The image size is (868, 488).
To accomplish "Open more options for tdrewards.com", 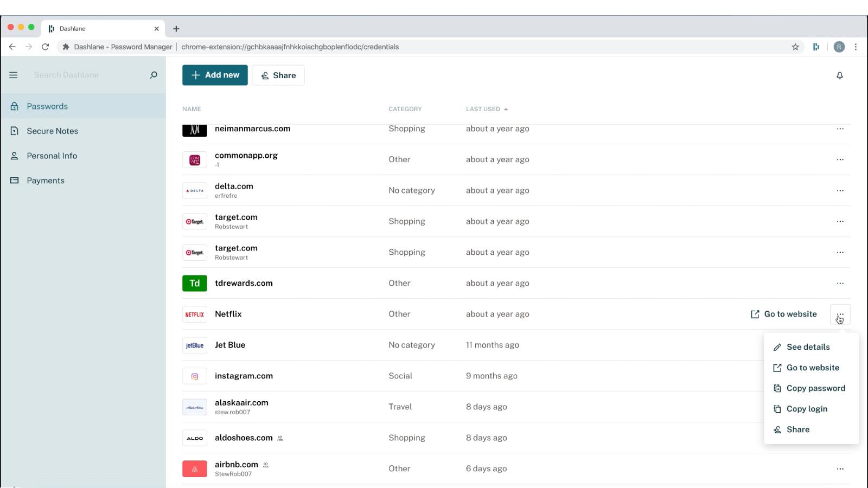I will tap(840, 283).
